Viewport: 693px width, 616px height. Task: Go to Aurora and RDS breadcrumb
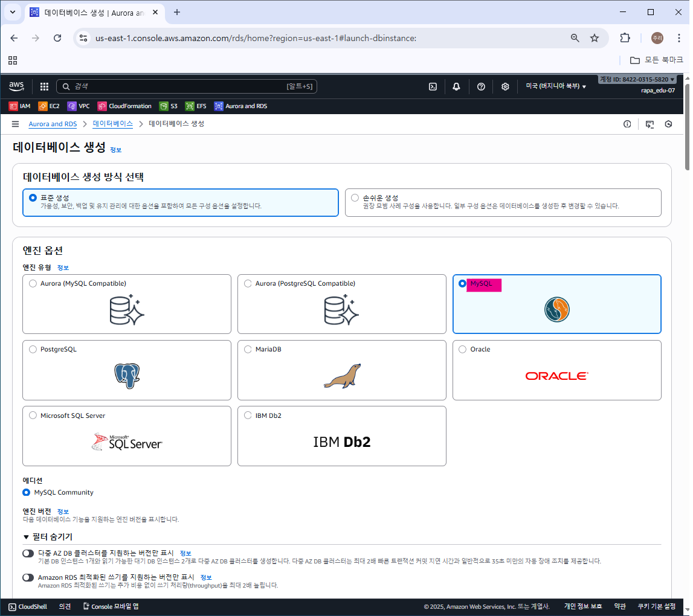pyautogui.click(x=53, y=124)
